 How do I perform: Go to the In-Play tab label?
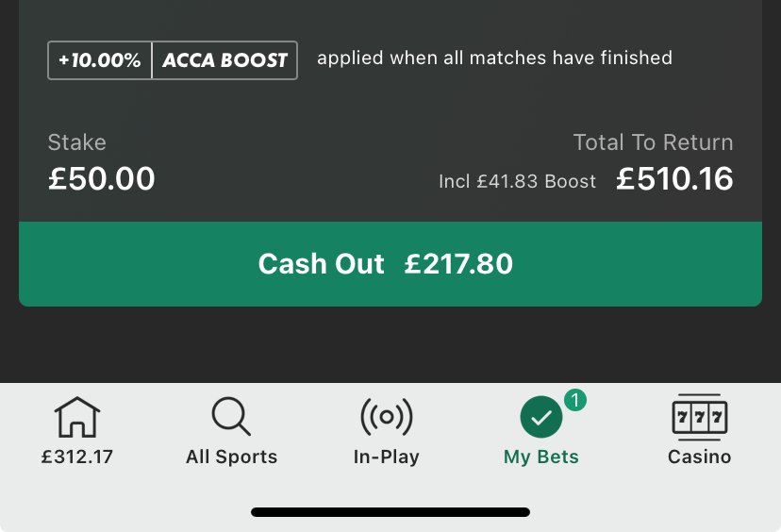pyautogui.click(x=386, y=457)
